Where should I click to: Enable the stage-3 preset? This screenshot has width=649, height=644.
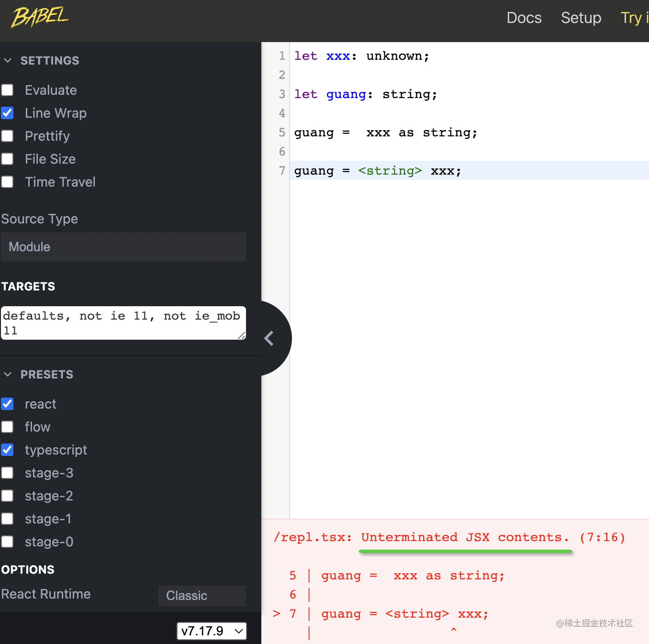[8, 473]
